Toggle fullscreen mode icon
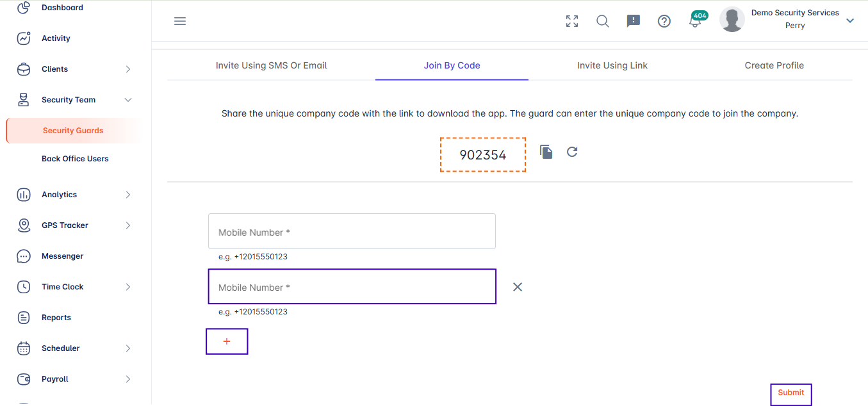 point(572,21)
